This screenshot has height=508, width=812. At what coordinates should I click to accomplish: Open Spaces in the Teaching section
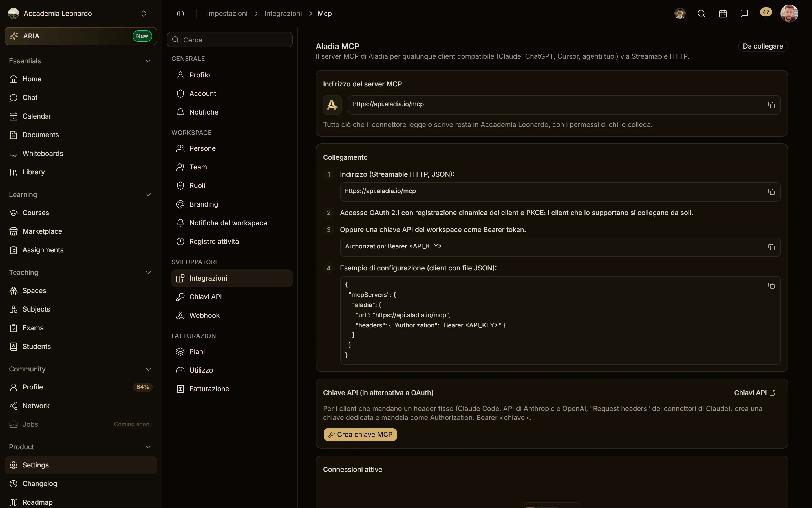pyautogui.click(x=81, y=290)
